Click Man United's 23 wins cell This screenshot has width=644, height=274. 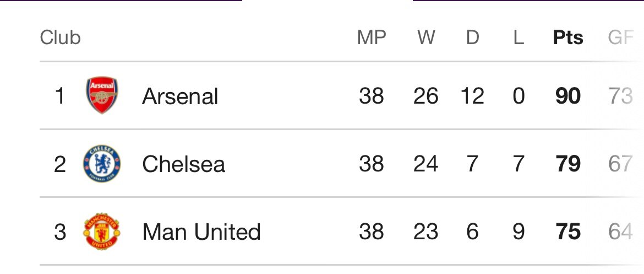[426, 231]
